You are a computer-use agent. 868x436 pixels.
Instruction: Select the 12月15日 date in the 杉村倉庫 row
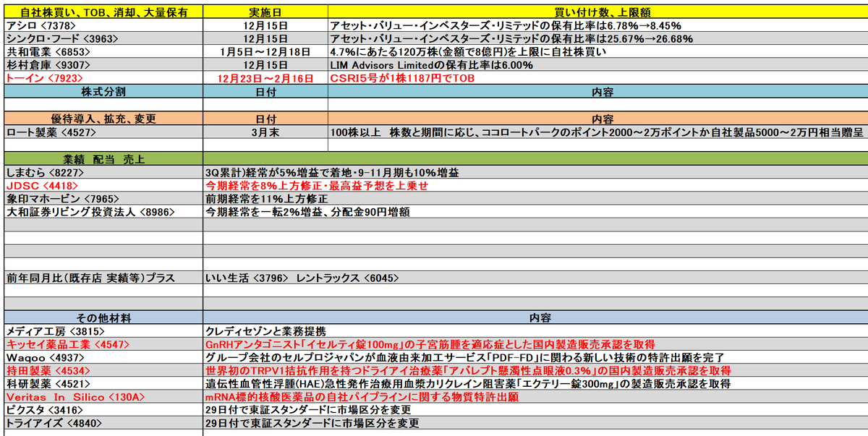point(265,64)
